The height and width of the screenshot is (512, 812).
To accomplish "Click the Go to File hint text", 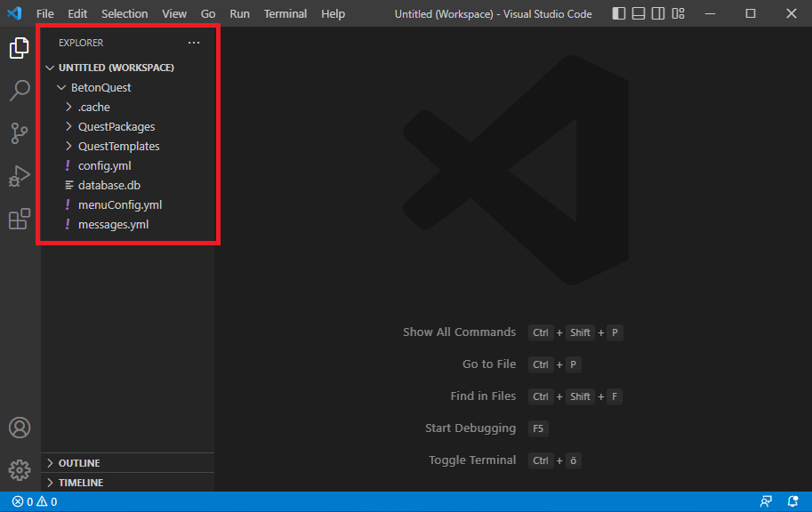I will 489,364.
